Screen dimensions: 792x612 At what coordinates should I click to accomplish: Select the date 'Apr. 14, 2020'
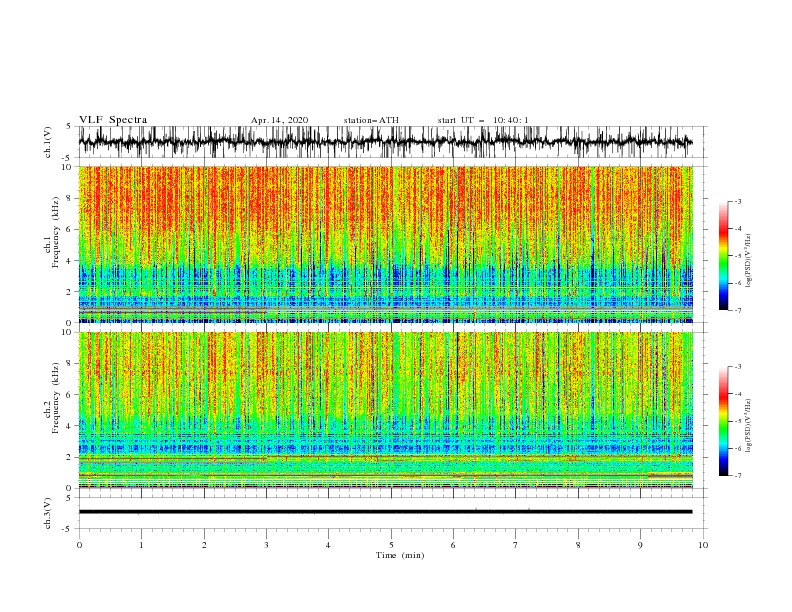click(279, 120)
